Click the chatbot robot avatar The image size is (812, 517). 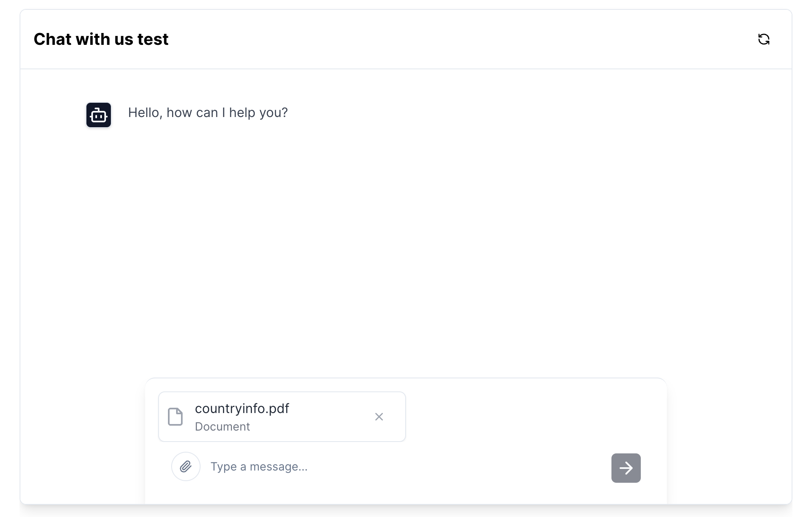tap(99, 115)
